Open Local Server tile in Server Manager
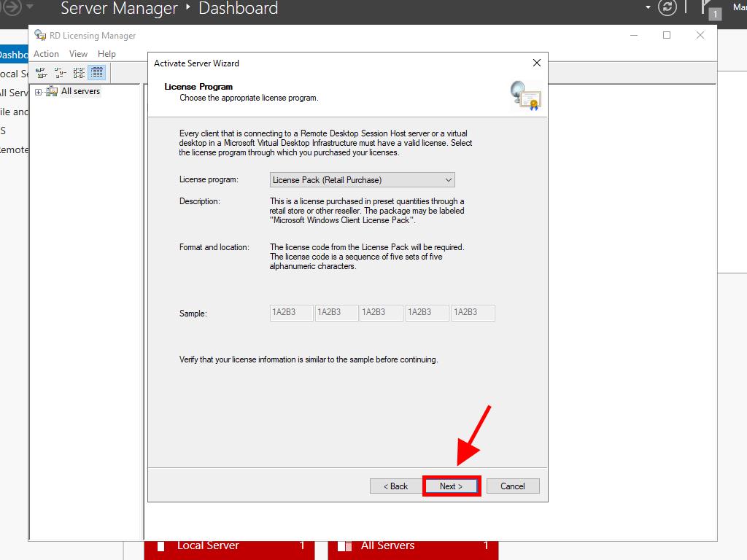The image size is (747, 560). click(229, 550)
